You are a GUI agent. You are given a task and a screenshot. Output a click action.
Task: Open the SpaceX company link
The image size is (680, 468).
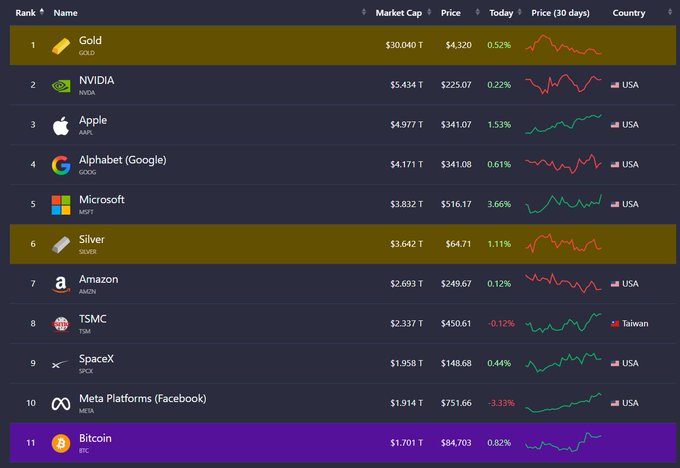click(96, 359)
